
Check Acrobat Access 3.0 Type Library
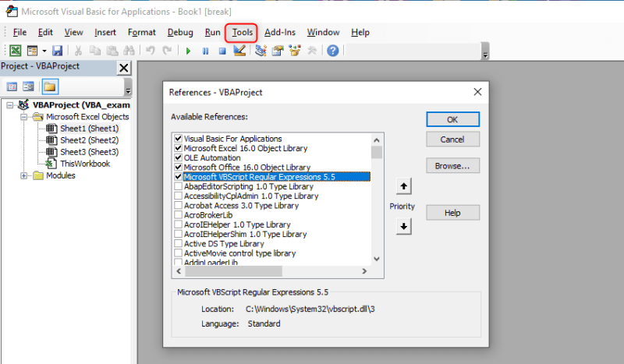tap(179, 205)
